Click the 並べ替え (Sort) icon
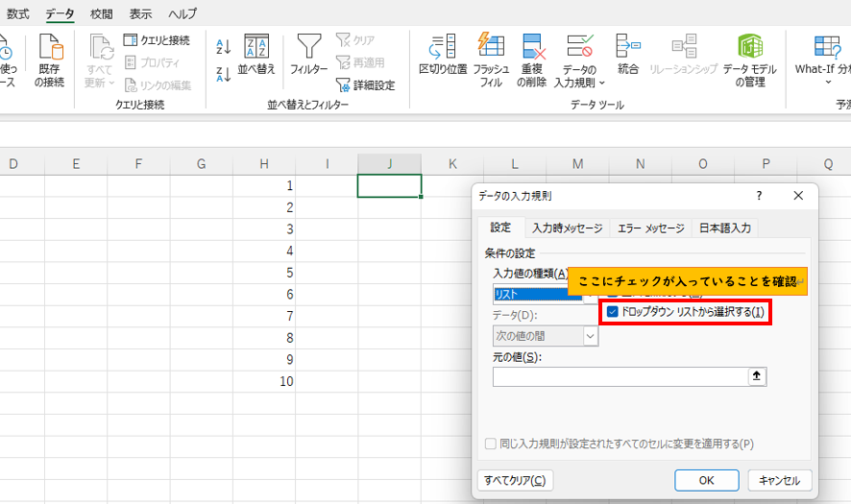This screenshot has width=851, height=504. point(256,47)
